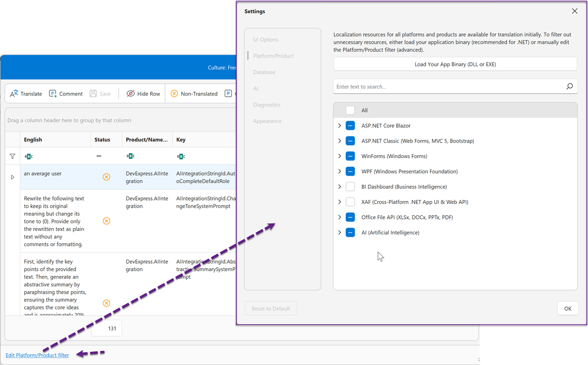Sort by the Product/Name column header
The image size is (588, 365).
coord(147,139)
